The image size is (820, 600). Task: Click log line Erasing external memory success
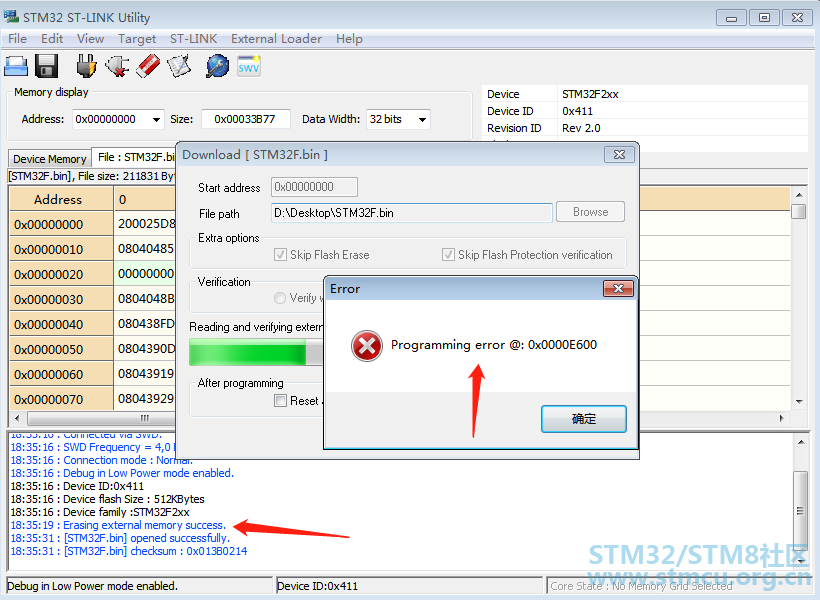[x=118, y=525]
